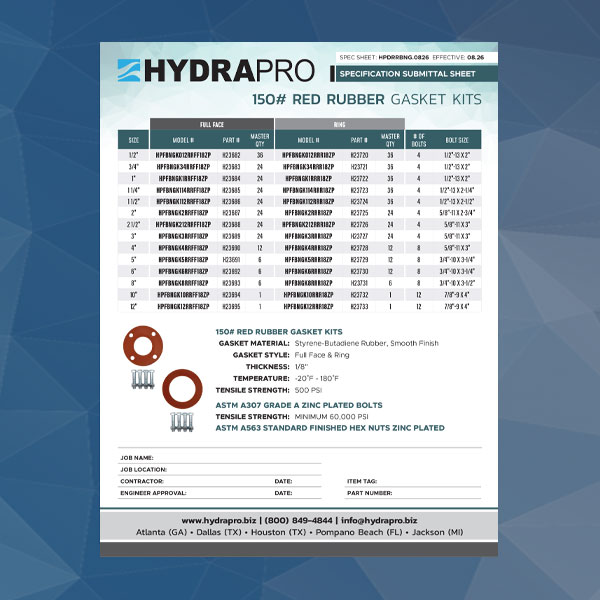Select ring part number H23720
600x600 pixels.
pos(359,155)
